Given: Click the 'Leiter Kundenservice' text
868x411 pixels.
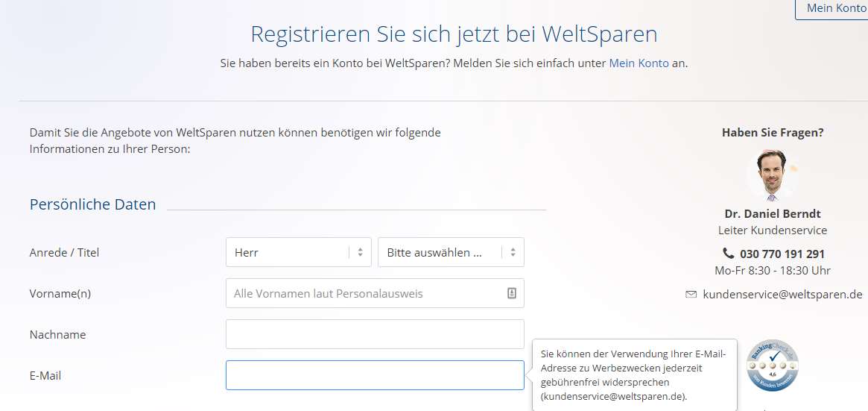Looking at the screenshot, I should 773,230.
